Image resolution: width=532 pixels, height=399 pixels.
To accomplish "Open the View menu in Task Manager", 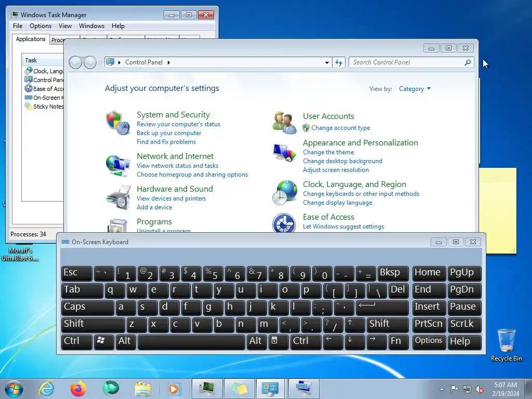I will coord(65,26).
